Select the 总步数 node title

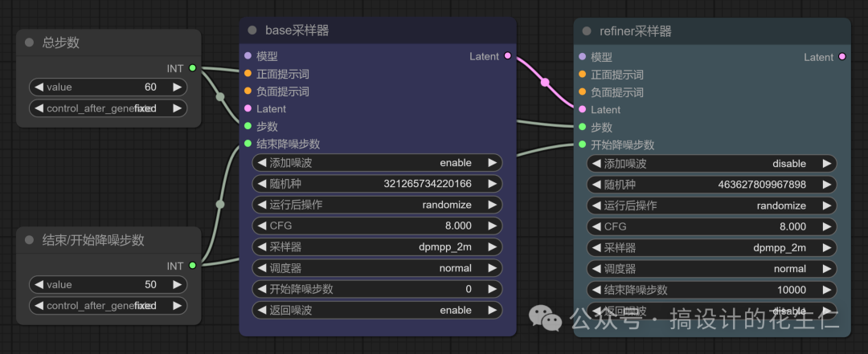click(x=61, y=43)
